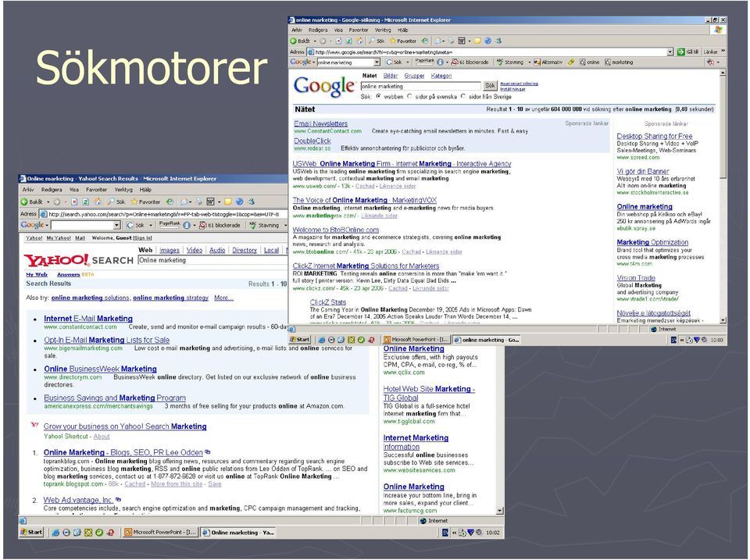Open the Sök search pane in Yahoo window toolbar

pos(116,202)
